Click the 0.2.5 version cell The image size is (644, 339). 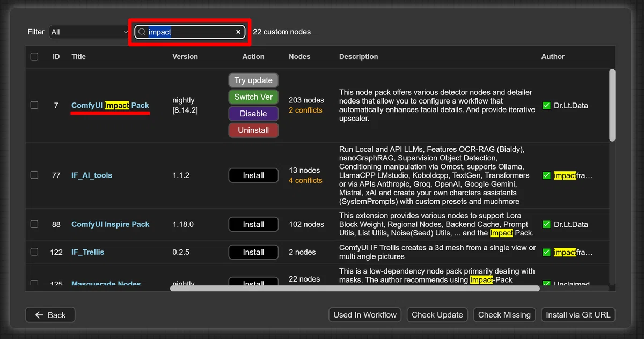[181, 252]
